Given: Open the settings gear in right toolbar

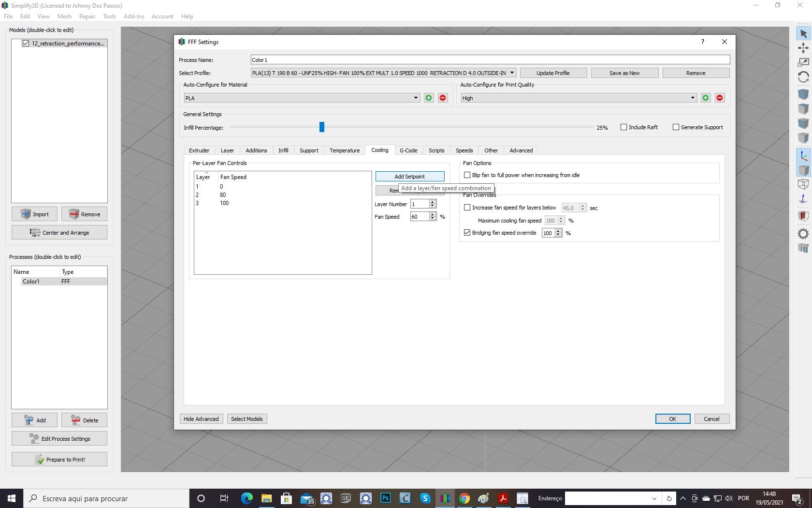Looking at the screenshot, I should coord(803,234).
